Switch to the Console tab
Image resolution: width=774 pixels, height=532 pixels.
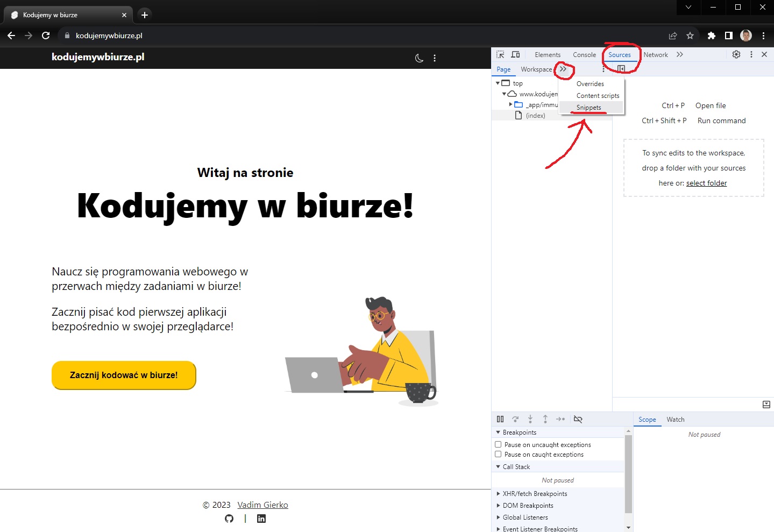(585, 55)
